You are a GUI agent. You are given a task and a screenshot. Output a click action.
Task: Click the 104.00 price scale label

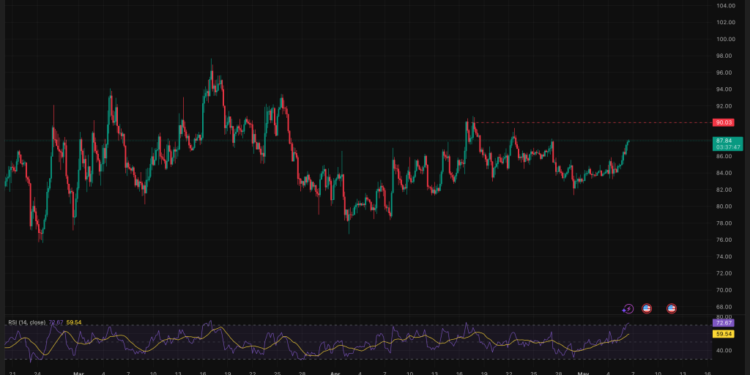tap(726, 6)
